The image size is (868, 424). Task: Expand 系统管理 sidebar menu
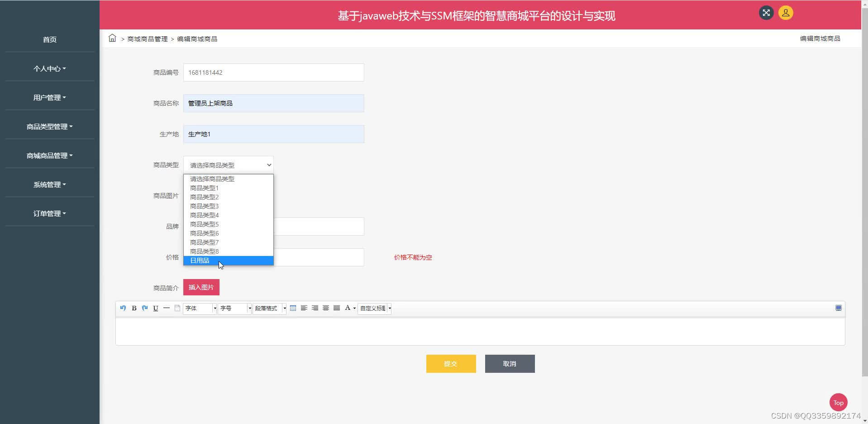(50, 184)
